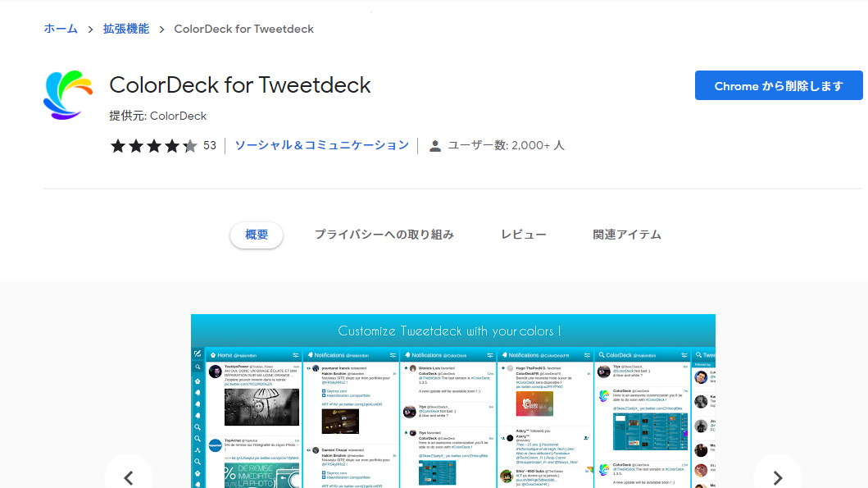Click the first breadcrumb chevron separator
This screenshot has width=868, height=488.
tap(90, 30)
